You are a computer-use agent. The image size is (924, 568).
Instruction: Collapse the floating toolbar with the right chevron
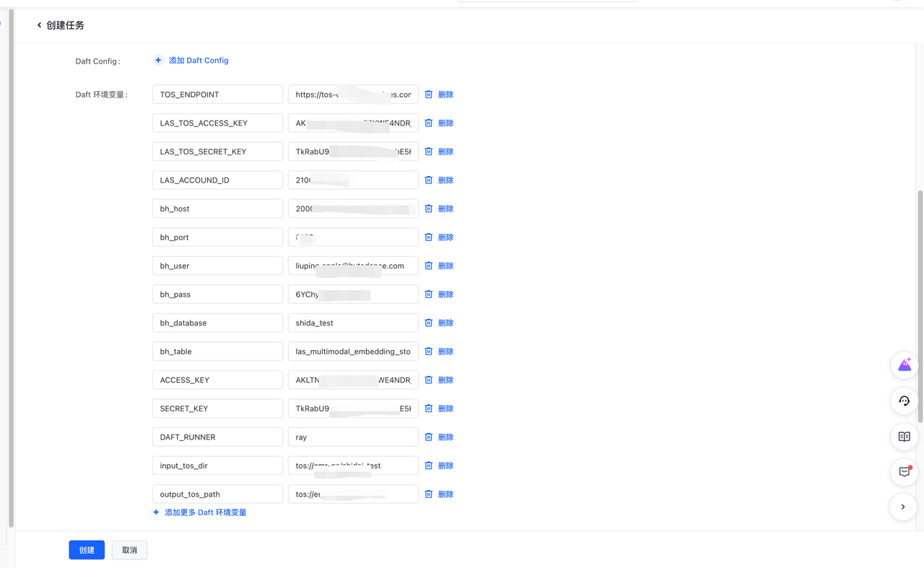pos(903,507)
